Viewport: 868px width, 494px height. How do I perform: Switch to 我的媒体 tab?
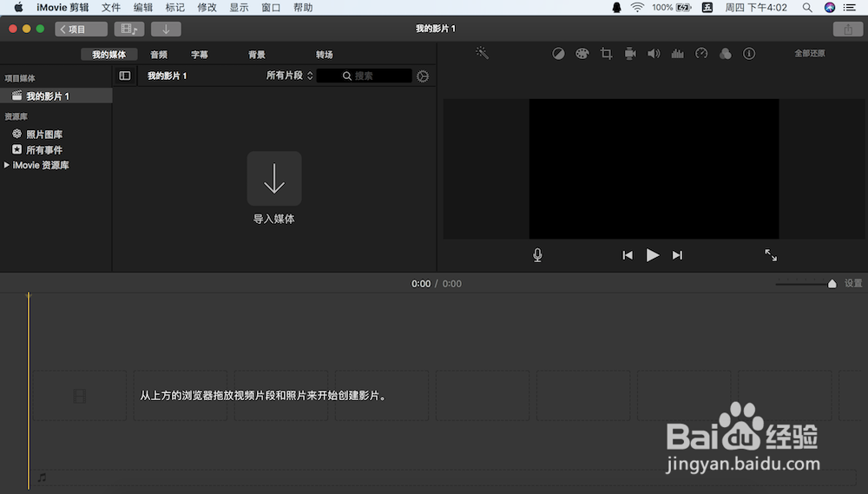tap(109, 55)
